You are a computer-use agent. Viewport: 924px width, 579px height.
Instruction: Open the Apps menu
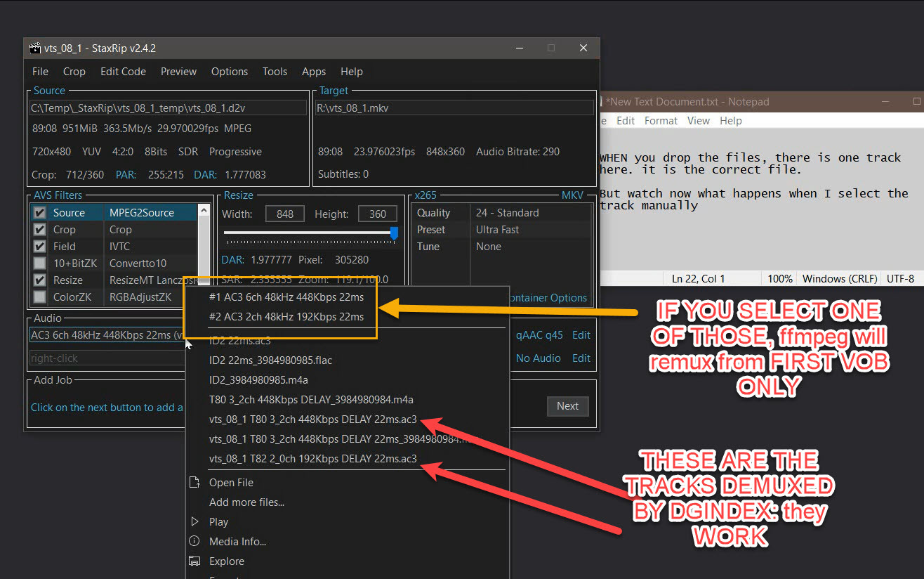[314, 72]
